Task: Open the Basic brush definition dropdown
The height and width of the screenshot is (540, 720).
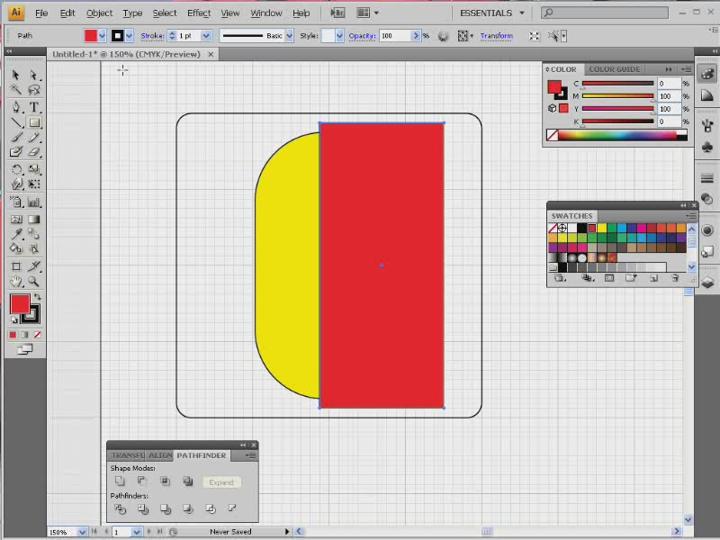Action: coord(289,35)
